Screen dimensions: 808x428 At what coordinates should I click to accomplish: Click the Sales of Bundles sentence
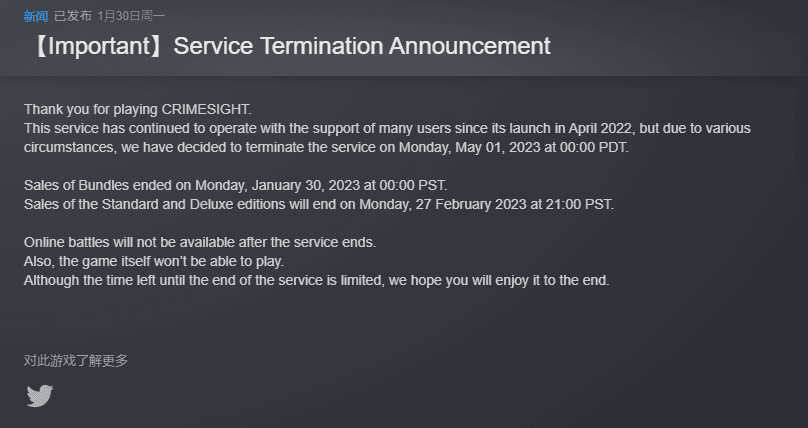click(235, 185)
